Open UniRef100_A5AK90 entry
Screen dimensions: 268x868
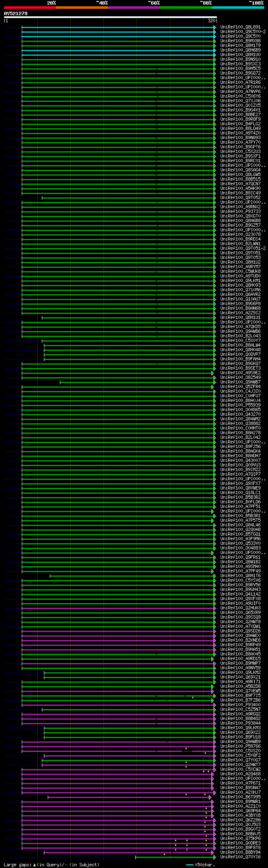[x=240, y=189]
